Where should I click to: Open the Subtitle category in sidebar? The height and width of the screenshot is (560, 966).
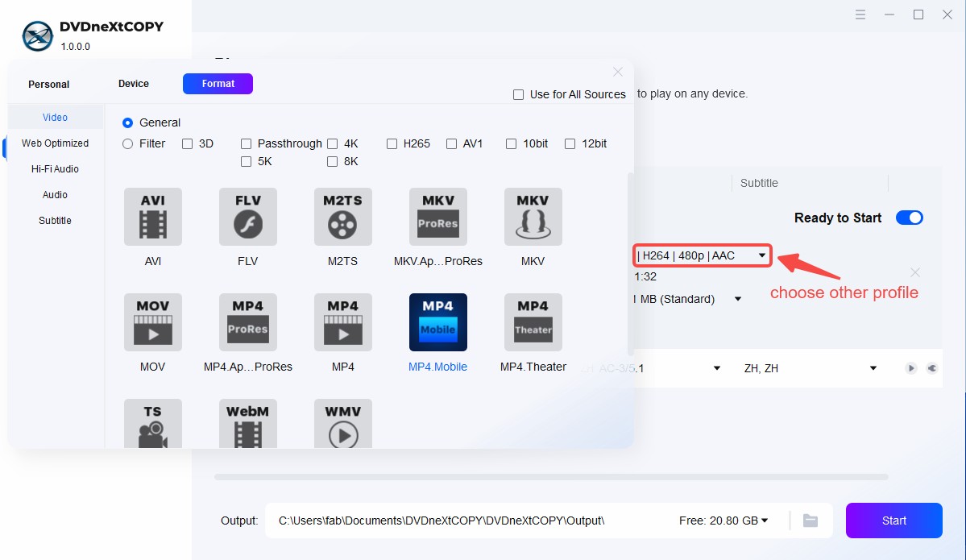pyautogui.click(x=56, y=221)
